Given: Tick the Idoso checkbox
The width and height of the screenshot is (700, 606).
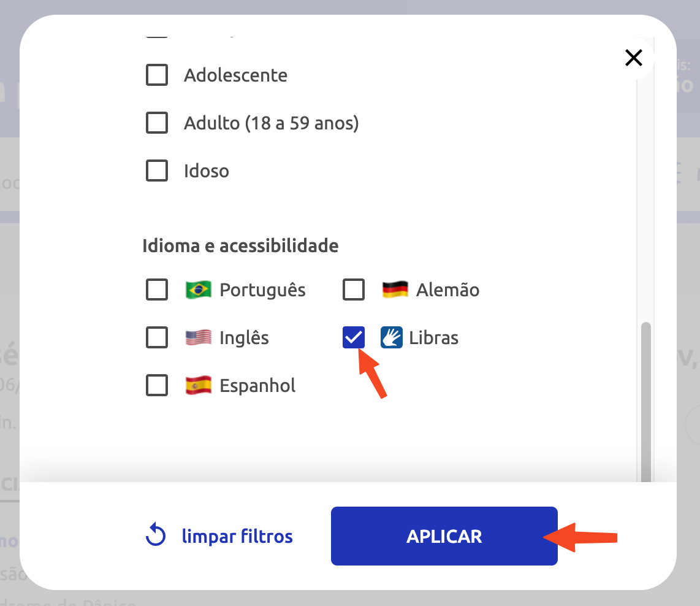Looking at the screenshot, I should tap(157, 171).
